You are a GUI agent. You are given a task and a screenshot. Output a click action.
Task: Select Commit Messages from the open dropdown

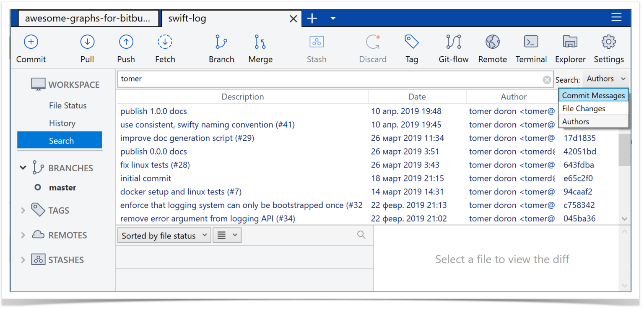click(592, 95)
